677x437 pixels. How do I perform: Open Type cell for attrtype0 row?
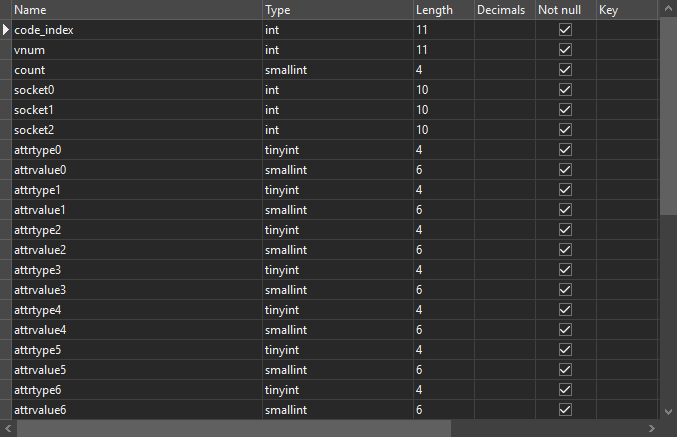336,150
